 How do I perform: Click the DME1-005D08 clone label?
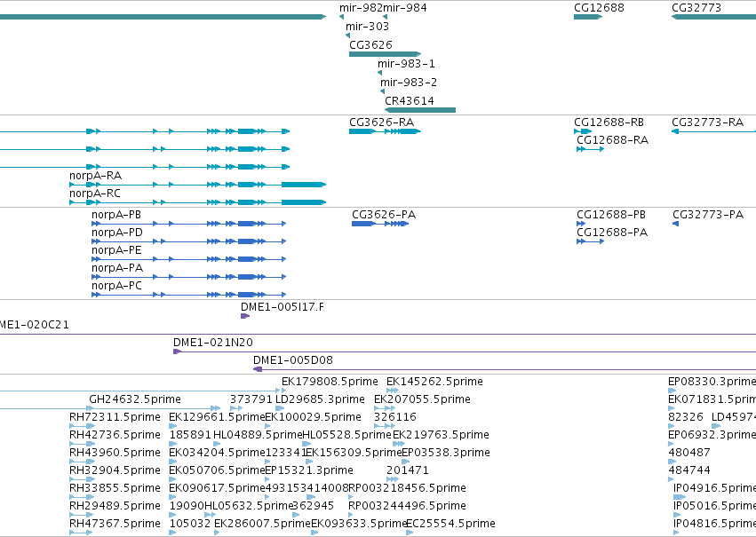point(293,360)
